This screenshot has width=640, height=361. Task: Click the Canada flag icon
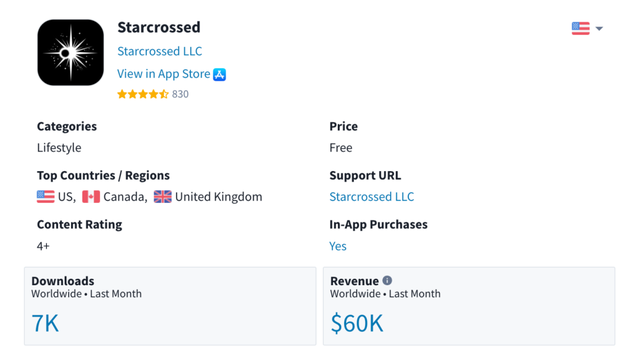coord(91,196)
